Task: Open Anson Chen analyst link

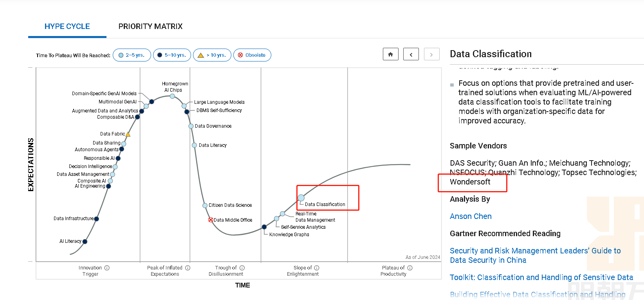Action: pos(471,216)
